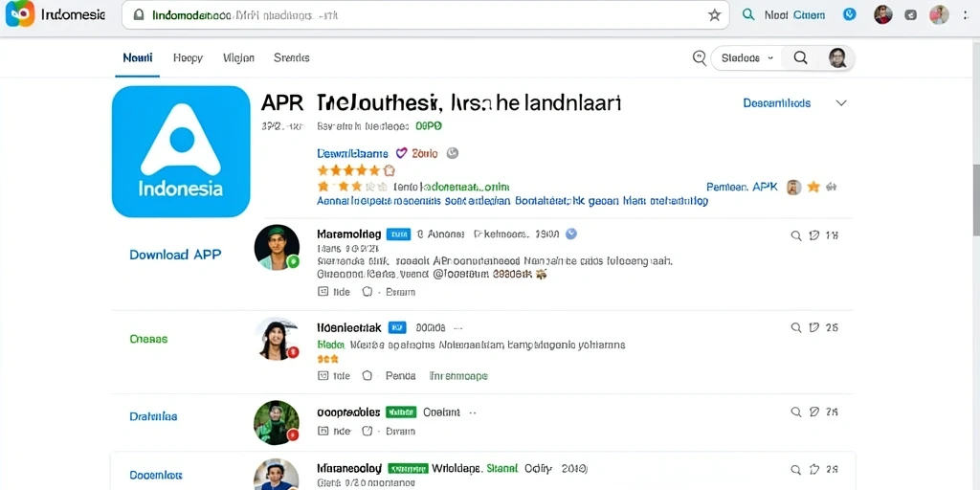The image size is (980, 490).
Task: Click search icon in ooopredoles row
Action: 796,412
